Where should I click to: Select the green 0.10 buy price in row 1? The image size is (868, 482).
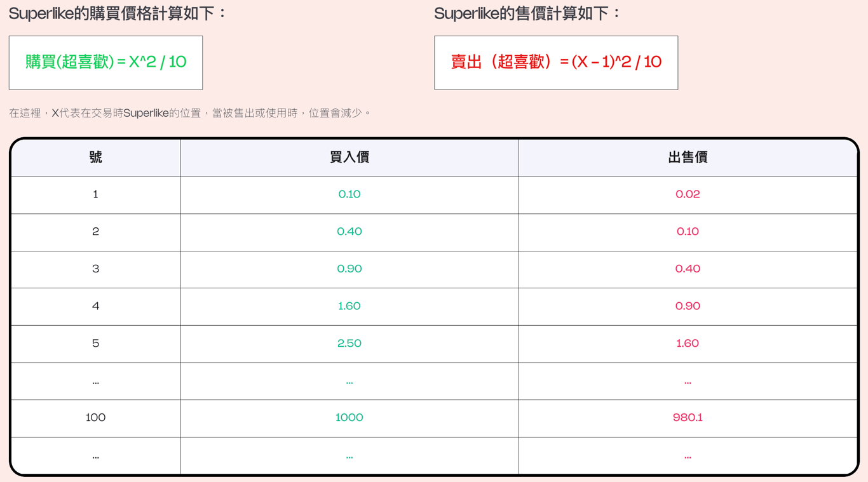point(349,194)
